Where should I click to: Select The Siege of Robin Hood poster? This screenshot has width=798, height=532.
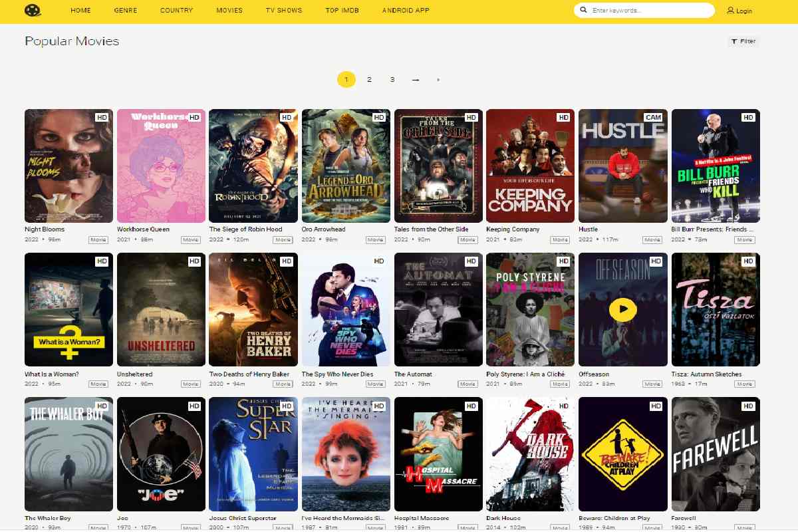pos(253,166)
